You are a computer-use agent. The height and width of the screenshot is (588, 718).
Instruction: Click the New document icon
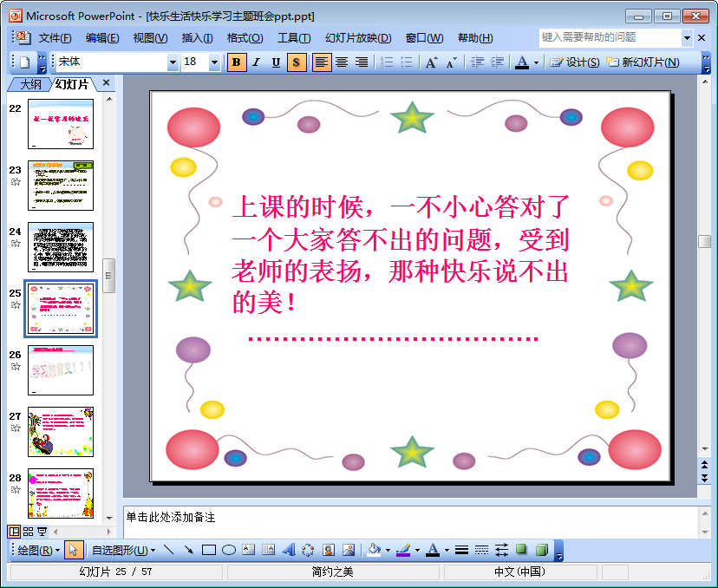point(25,62)
